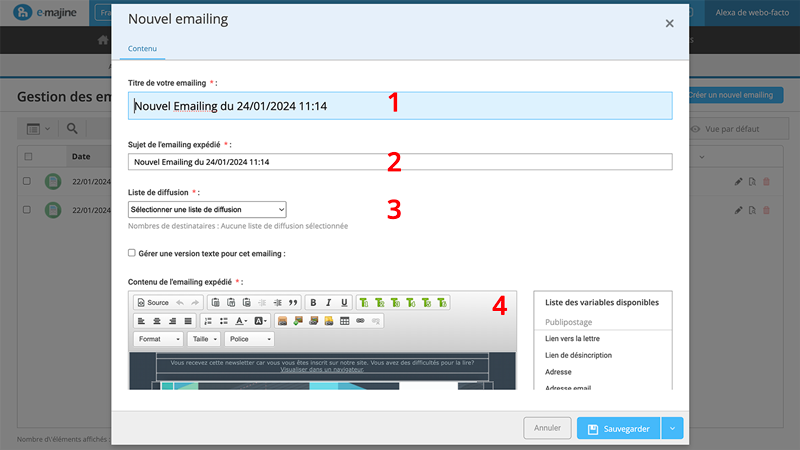Click the Visualiser dans un navigateur link
Image resolution: width=800 pixels, height=450 pixels.
click(x=322, y=369)
